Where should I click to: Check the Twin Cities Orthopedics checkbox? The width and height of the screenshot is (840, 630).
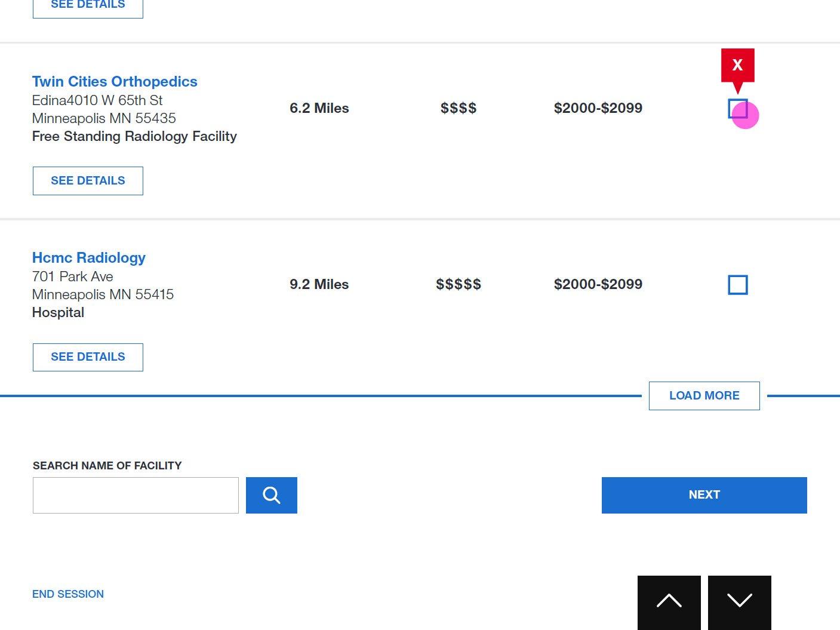pos(738,109)
